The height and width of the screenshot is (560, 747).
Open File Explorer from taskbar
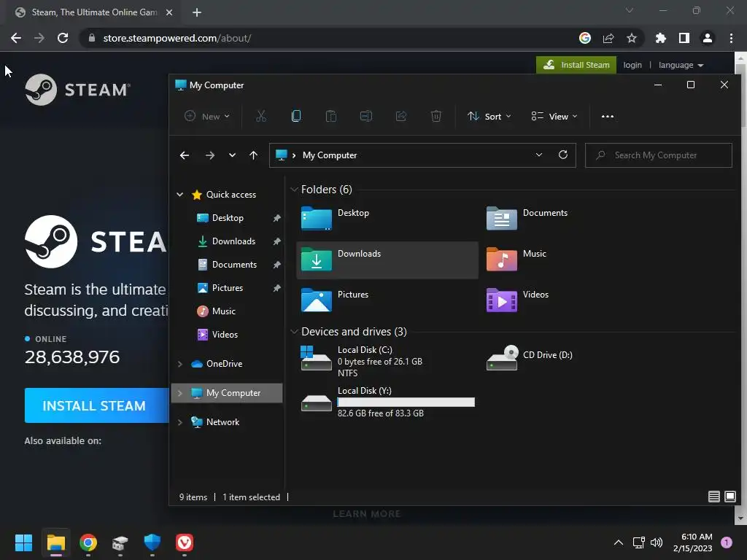click(55, 542)
